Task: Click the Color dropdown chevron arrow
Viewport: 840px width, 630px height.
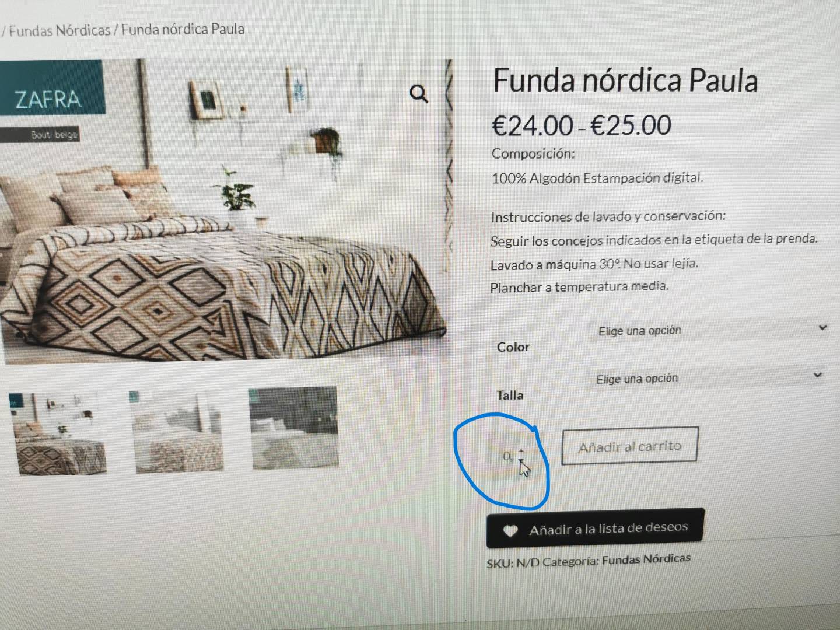Action: click(x=822, y=328)
